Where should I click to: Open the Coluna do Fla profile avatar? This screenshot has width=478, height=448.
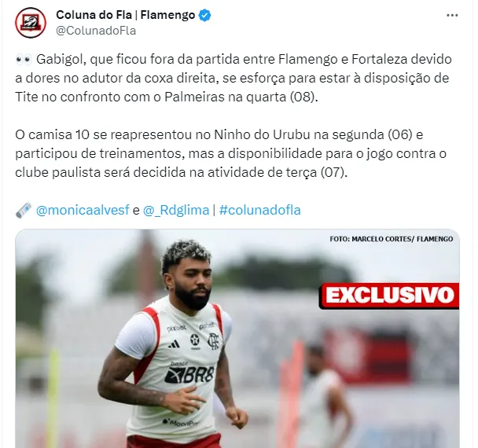[31, 23]
